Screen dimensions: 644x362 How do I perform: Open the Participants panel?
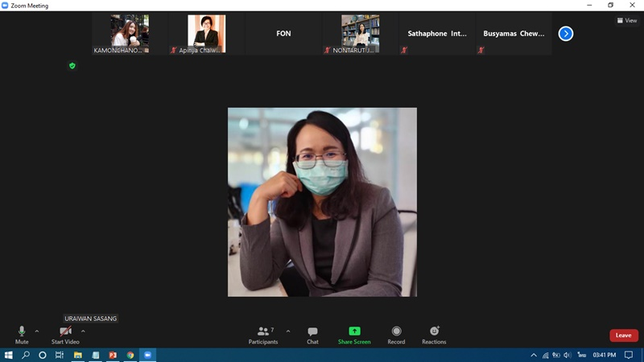coord(263,335)
